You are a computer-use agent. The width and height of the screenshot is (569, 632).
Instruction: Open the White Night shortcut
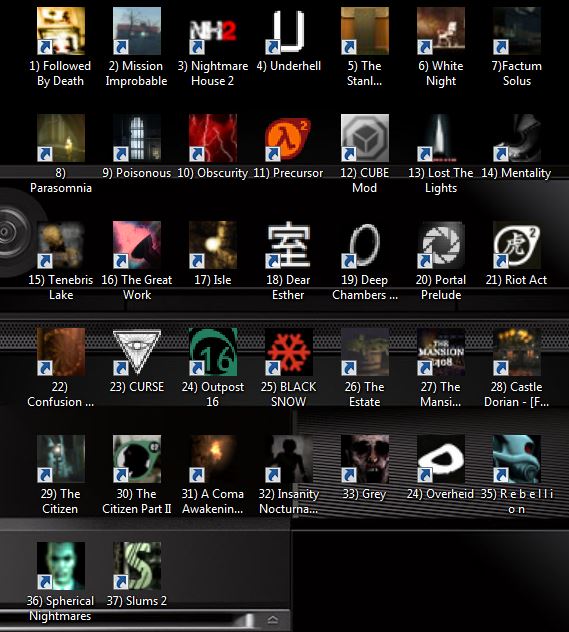(441, 31)
